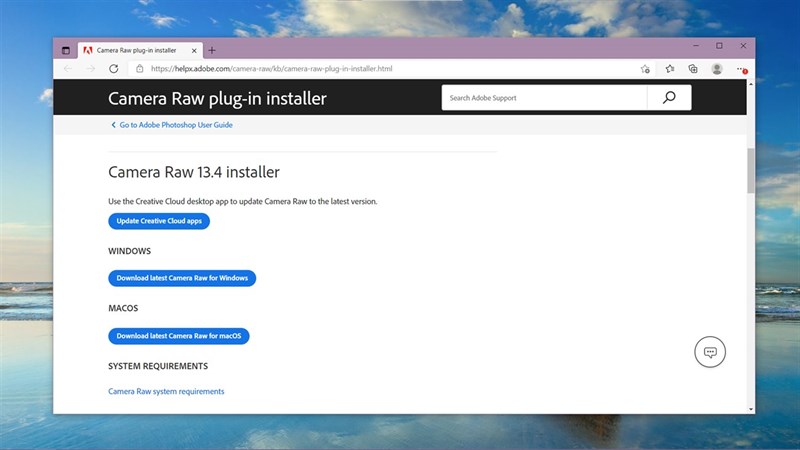Go forward to the next page

click(x=91, y=68)
